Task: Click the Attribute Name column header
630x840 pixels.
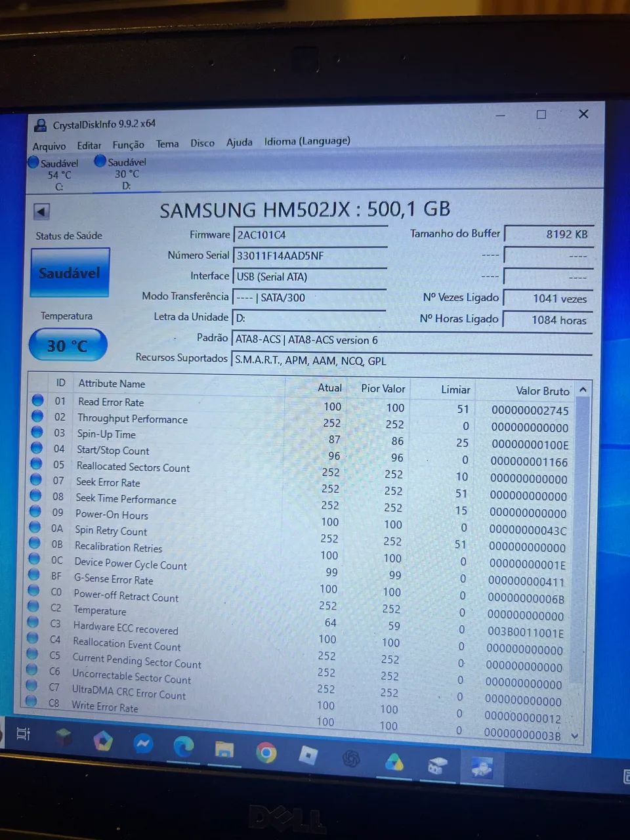Action: [x=112, y=384]
